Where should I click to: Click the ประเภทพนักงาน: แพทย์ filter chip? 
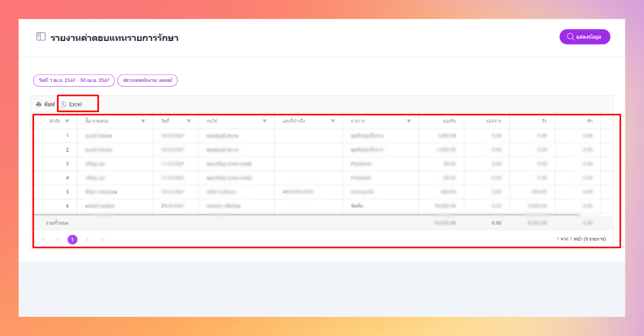click(147, 80)
